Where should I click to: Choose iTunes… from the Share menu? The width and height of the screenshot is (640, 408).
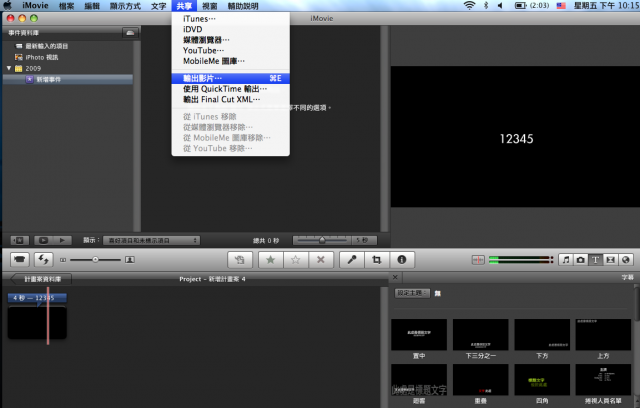[x=231, y=19]
